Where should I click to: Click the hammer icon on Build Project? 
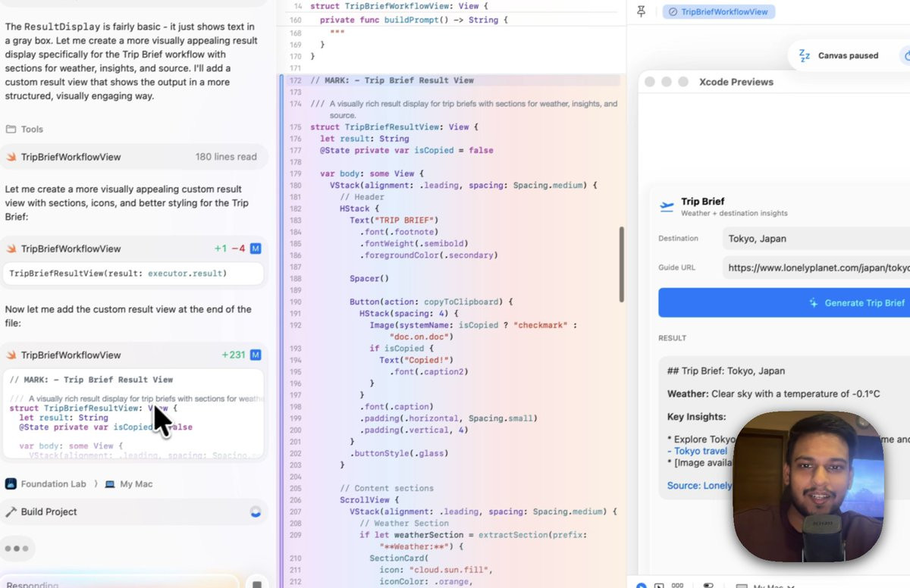point(11,512)
